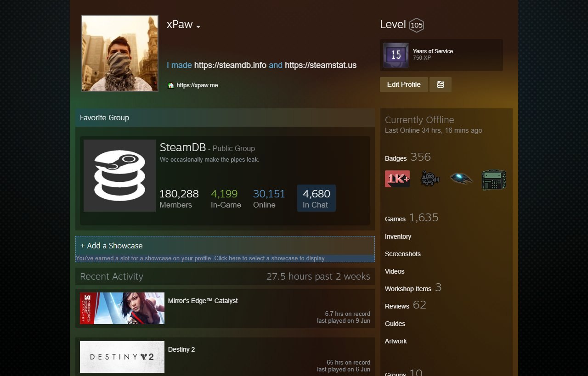Open the robot locomotive badge
The width and height of the screenshot is (588, 376).
[x=430, y=179]
